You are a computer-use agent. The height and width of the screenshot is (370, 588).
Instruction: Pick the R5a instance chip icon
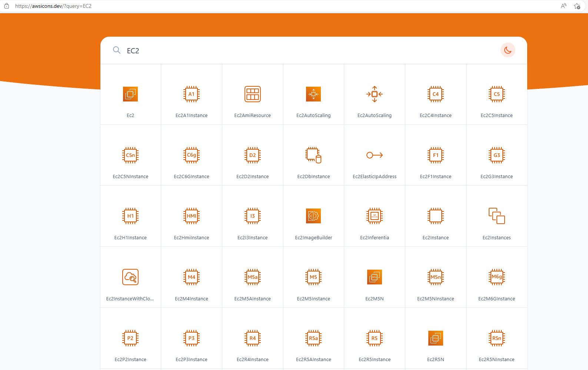coord(313,338)
